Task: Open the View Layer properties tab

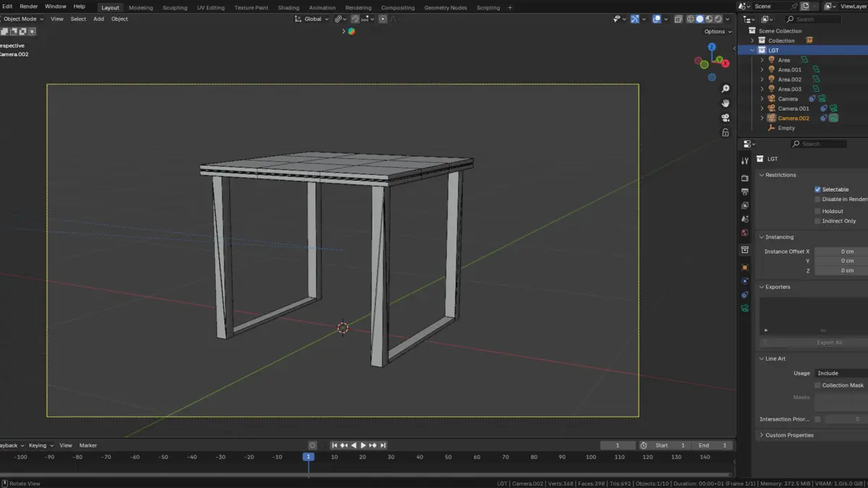Action: (x=745, y=205)
